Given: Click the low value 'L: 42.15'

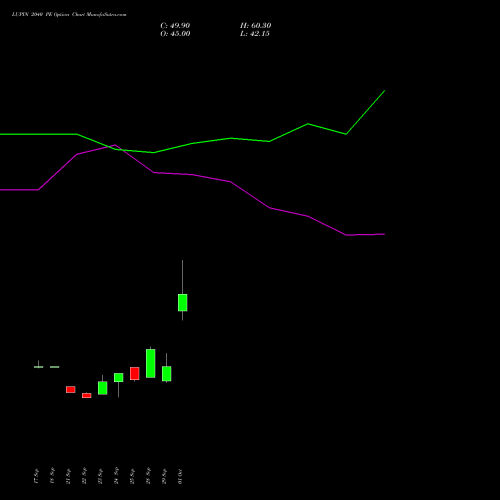Looking at the screenshot, I should click(255, 34).
